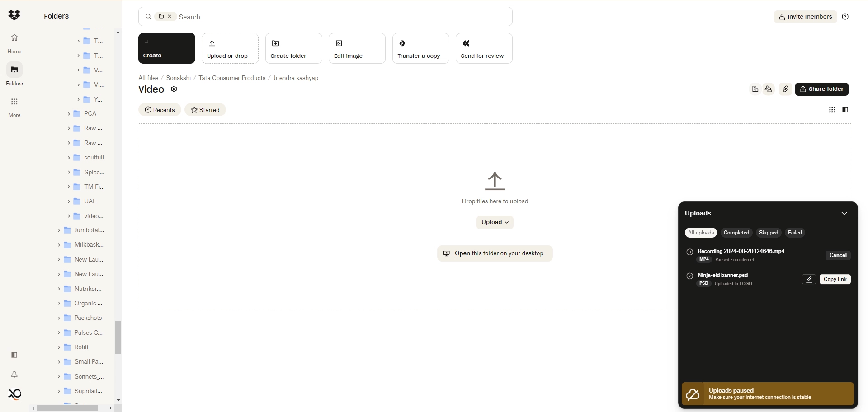This screenshot has height=412, width=868.
Task: Show Failed uploads tab
Action: click(x=795, y=233)
